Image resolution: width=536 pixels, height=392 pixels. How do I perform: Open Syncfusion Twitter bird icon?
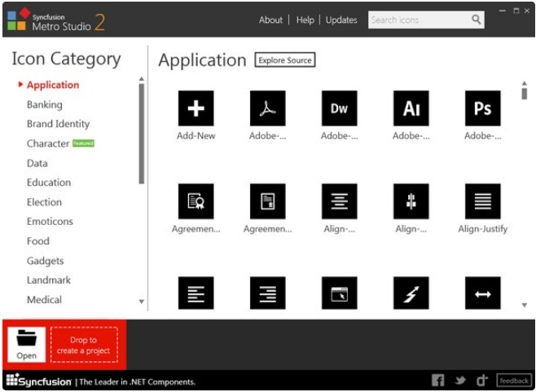[460, 381]
